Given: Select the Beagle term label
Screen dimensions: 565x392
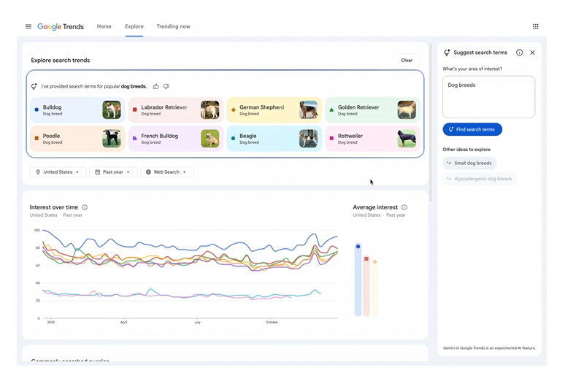Looking at the screenshot, I should 248,136.
